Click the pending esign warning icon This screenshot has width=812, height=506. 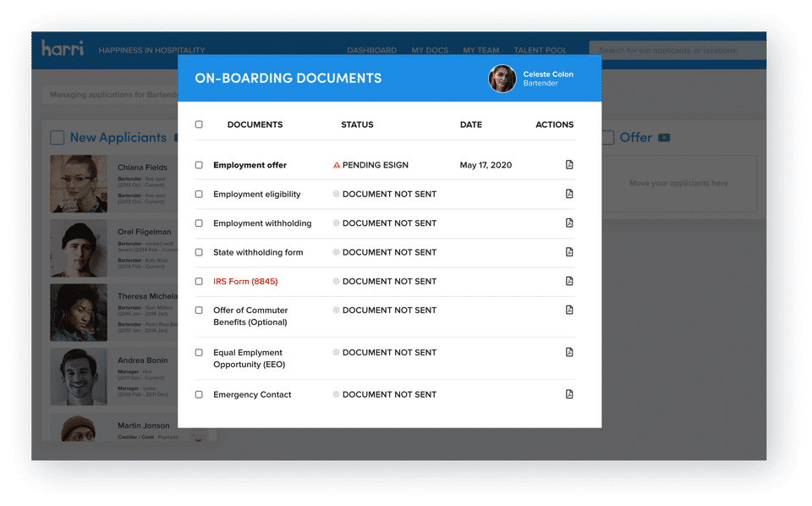337,165
